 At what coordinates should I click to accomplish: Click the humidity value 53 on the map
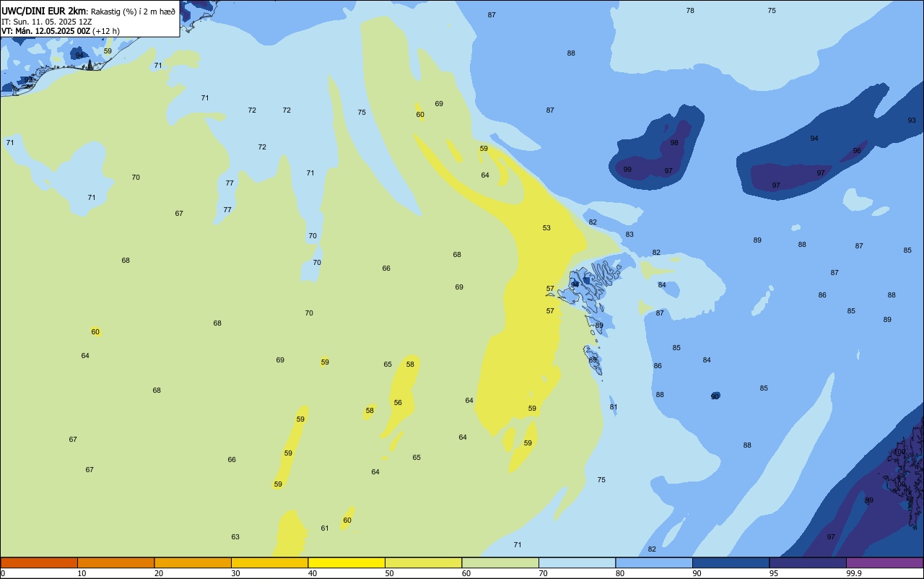(546, 228)
